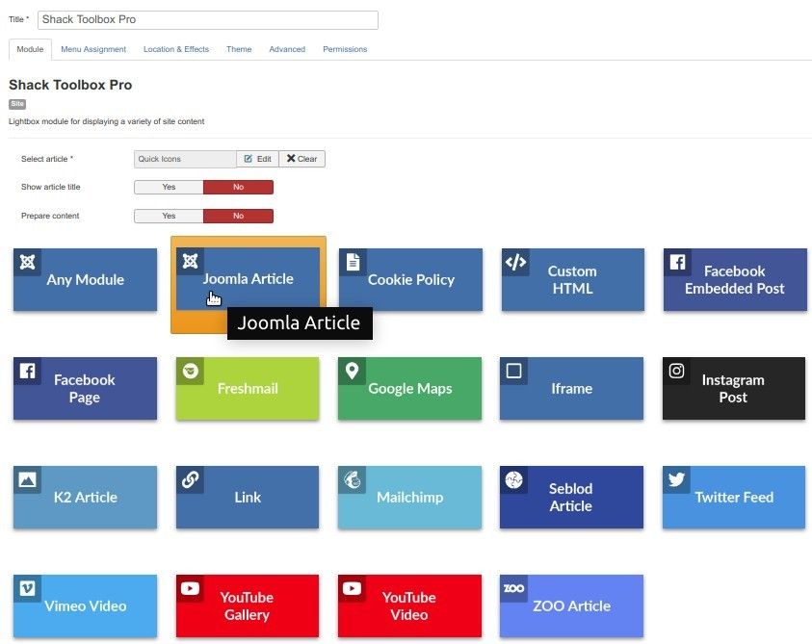The height and width of the screenshot is (644, 812).
Task: Select the Custom HTML module type
Action: click(572, 279)
